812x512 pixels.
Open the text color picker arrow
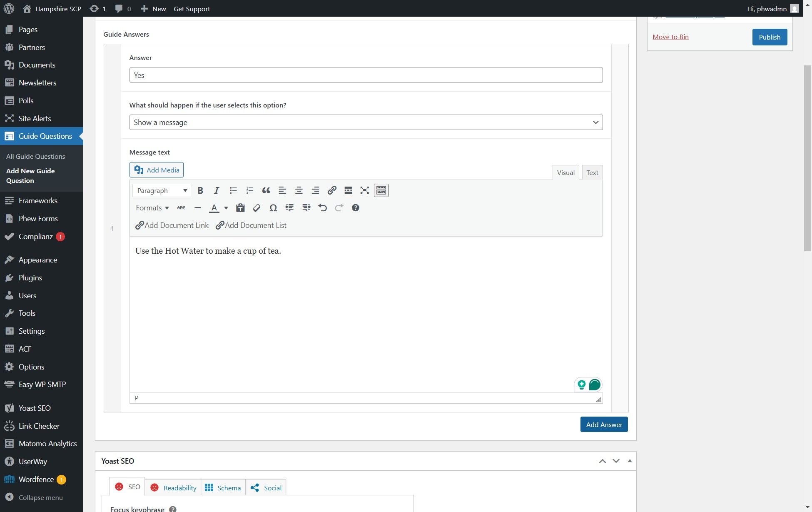tap(226, 208)
